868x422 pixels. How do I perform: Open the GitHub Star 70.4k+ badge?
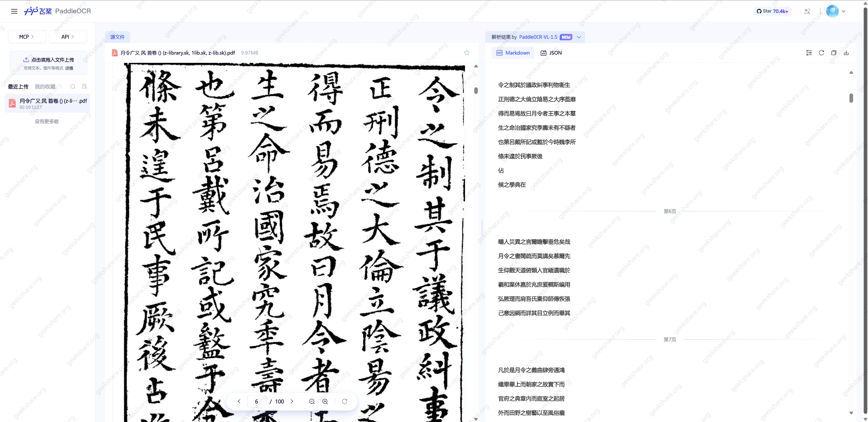(x=772, y=11)
